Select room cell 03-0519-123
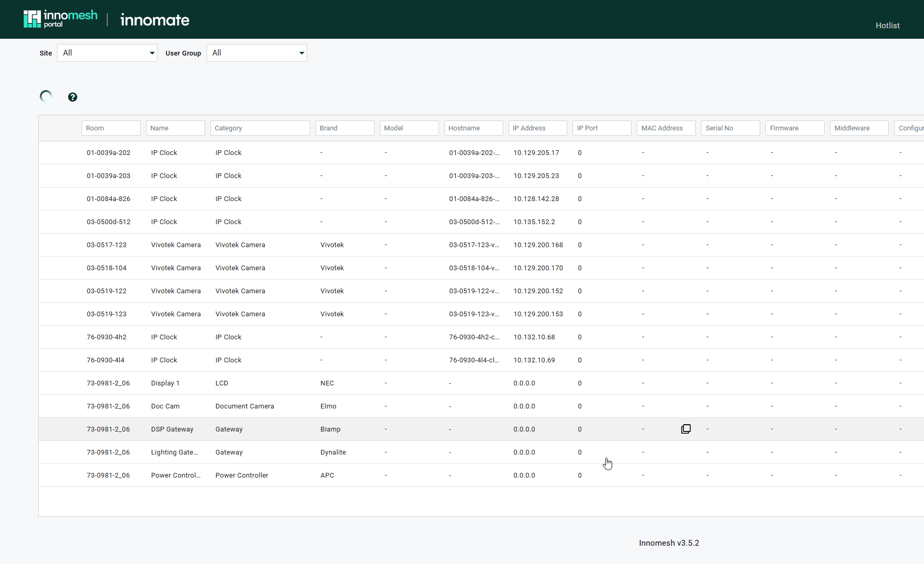The width and height of the screenshot is (924, 564). (107, 314)
